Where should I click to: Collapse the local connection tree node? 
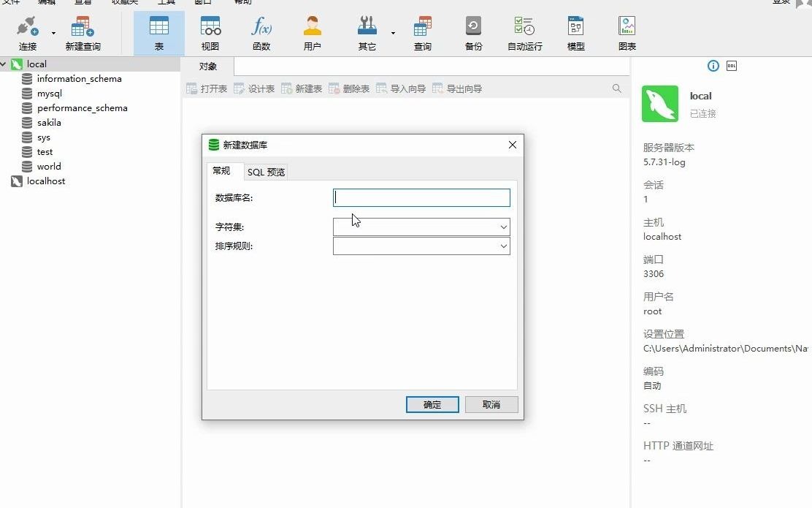4,64
